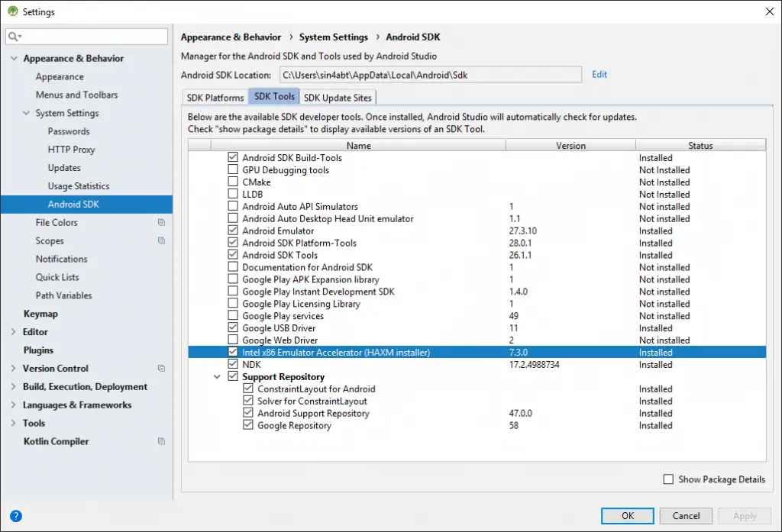782x532 pixels.
Task: Select the SDK Tools tab
Action: (274, 96)
